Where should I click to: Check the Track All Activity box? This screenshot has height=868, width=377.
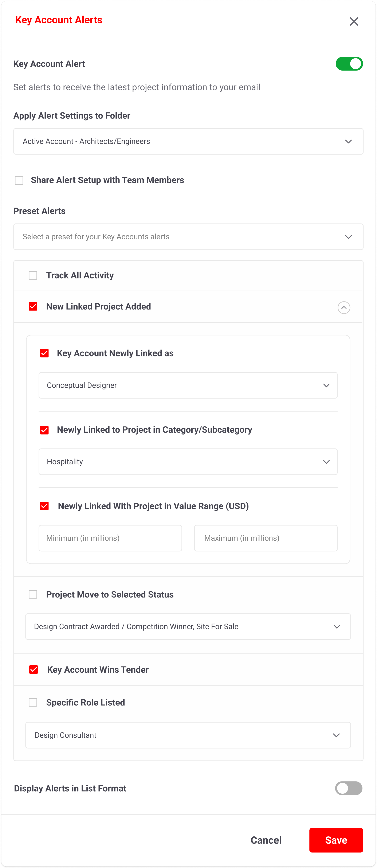coord(33,275)
